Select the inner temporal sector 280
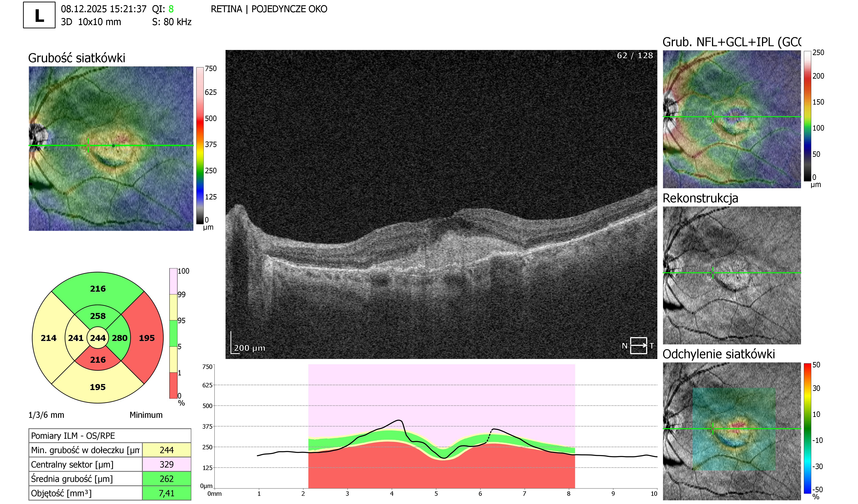The height and width of the screenshot is (504, 858). 120,338
